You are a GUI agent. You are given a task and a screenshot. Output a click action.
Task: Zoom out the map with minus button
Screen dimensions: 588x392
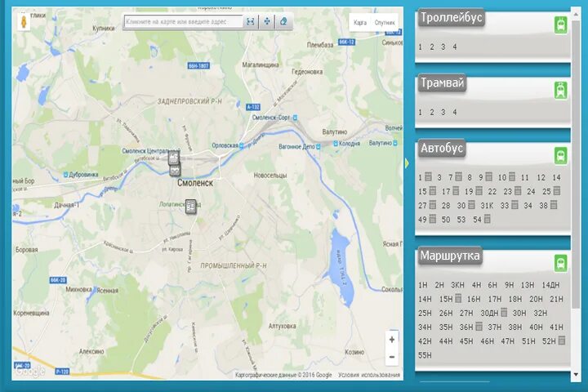point(392,357)
